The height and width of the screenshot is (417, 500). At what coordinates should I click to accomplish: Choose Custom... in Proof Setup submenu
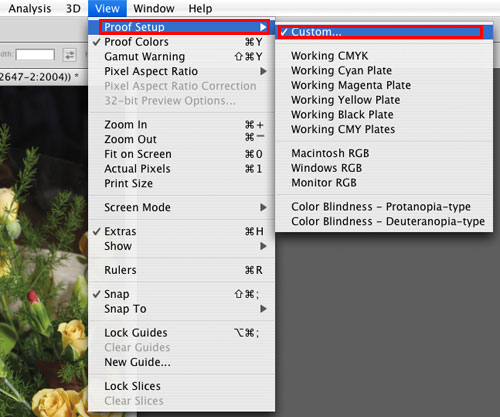384,32
